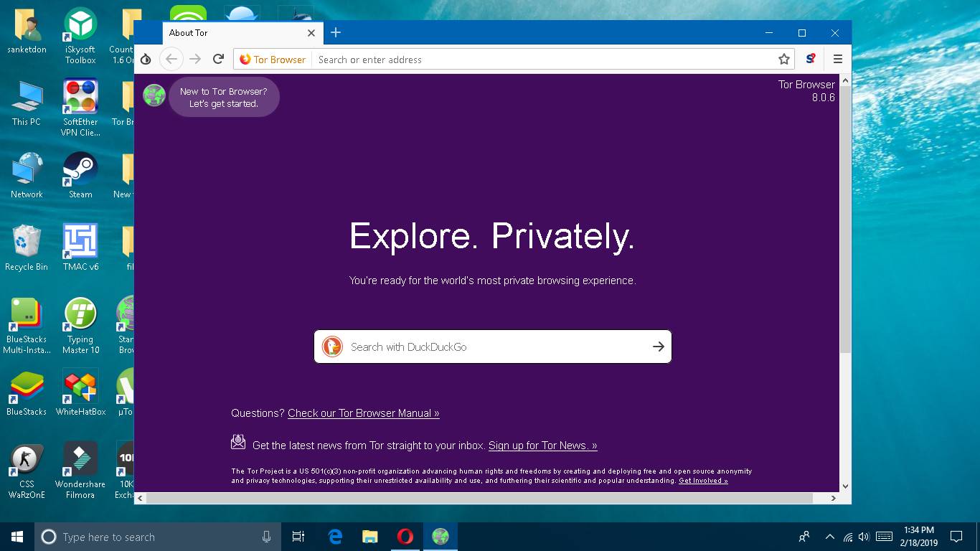The width and height of the screenshot is (980, 551).
Task: Expand hidden system tray icons
Action: [829, 537]
